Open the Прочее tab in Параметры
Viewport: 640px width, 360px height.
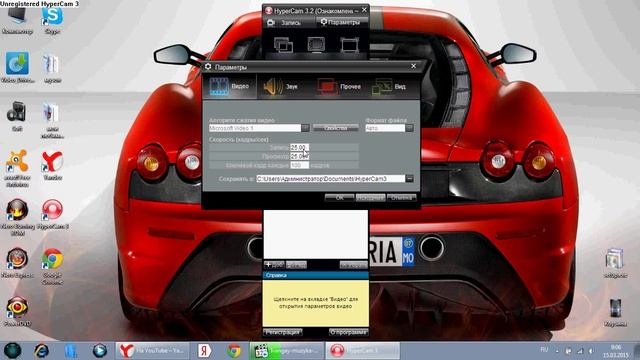click(339, 87)
